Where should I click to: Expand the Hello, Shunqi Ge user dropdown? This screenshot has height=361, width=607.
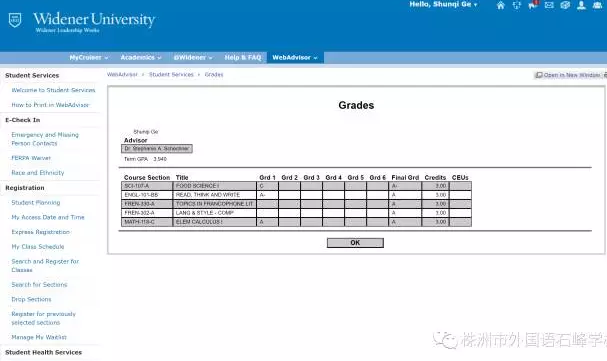(x=443, y=4)
